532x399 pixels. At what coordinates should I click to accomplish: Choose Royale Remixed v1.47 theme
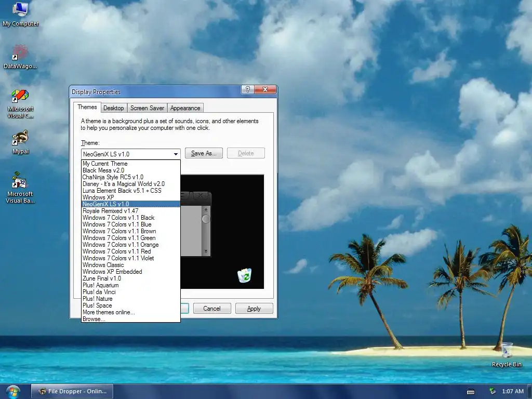coord(130,211)
